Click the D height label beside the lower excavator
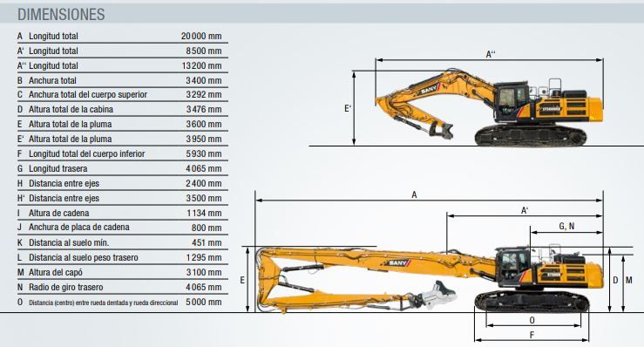This screenshot has width=644, height=347. click(615, 280)
